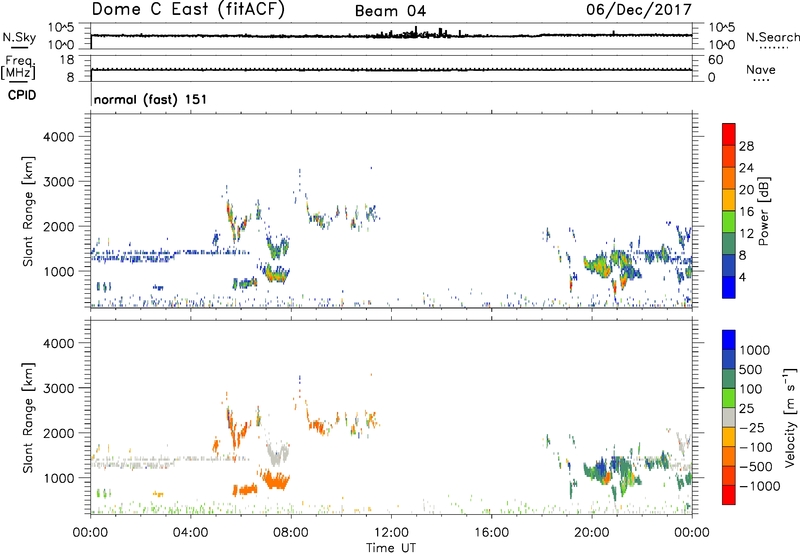Click the '16:00' time axis label
The height and width of the screenshot is (554, 800).
pos(491,533)
